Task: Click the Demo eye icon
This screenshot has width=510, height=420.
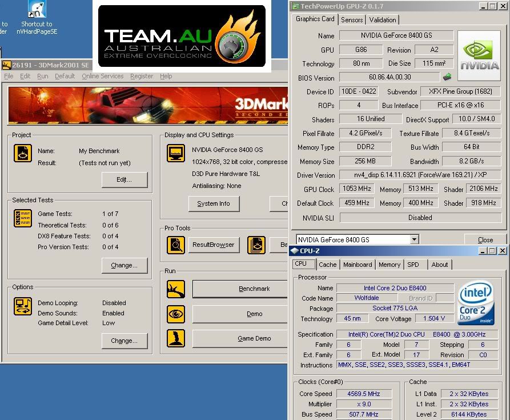Action: pos(176,314)
